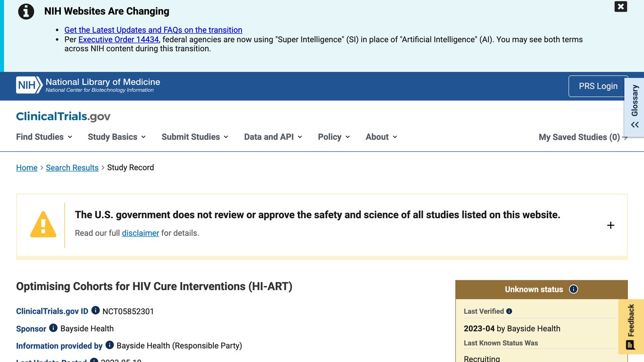
Task: Go to Home breadcrumb link
Action: (27, 167)
